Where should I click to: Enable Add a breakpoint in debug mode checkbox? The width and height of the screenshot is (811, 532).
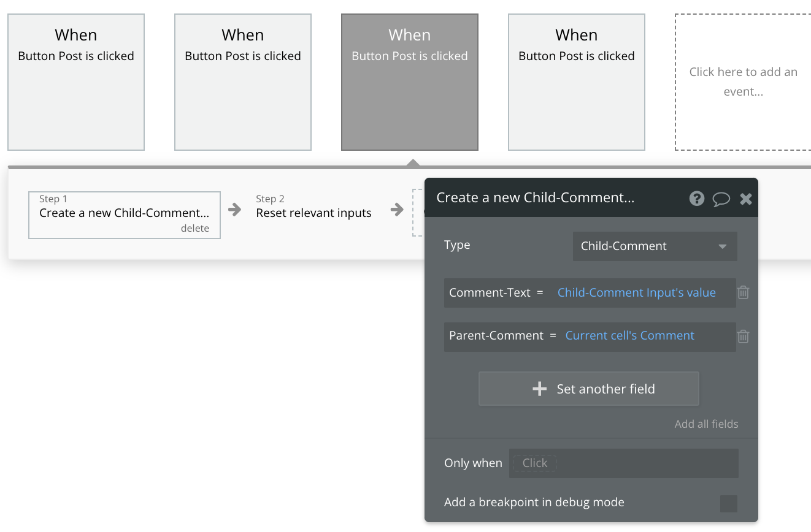tap(729, 504)
